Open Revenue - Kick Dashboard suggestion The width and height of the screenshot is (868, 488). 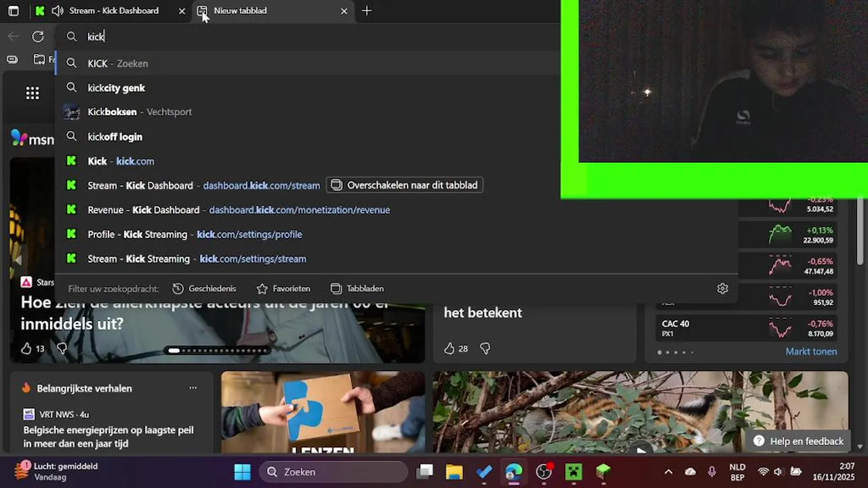pyautogui.click(x=397, y=209)
